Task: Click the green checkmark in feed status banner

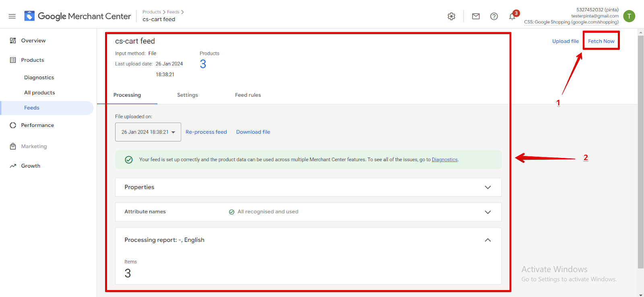Action: point(129,160)
